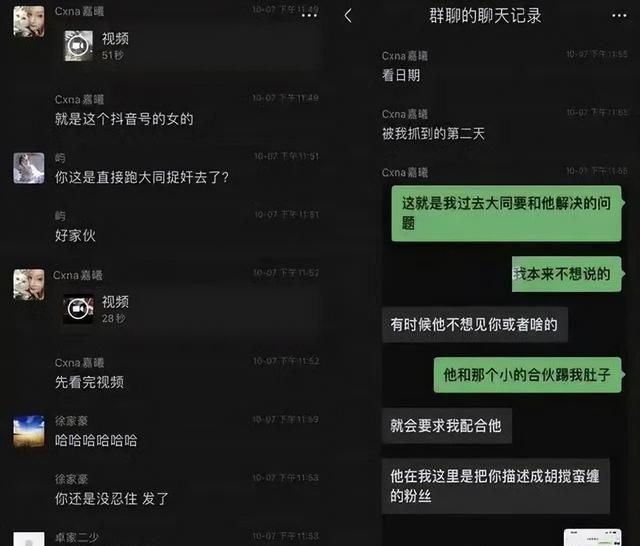Select the gray bubble 就会要求我配合他
The height and width of the screenshot is (546, 640).
coord(447,426)
